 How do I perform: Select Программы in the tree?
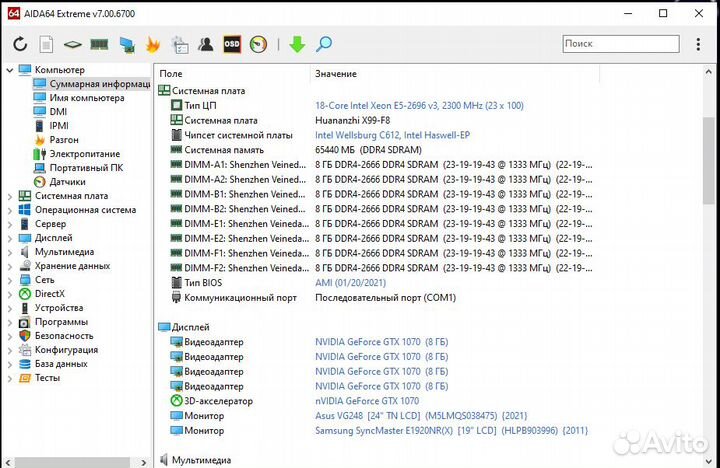(x=61, y=322)
